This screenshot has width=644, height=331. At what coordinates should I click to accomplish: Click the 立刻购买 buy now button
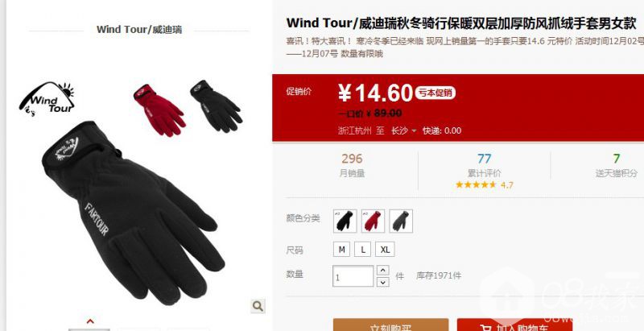click(390, 325)
